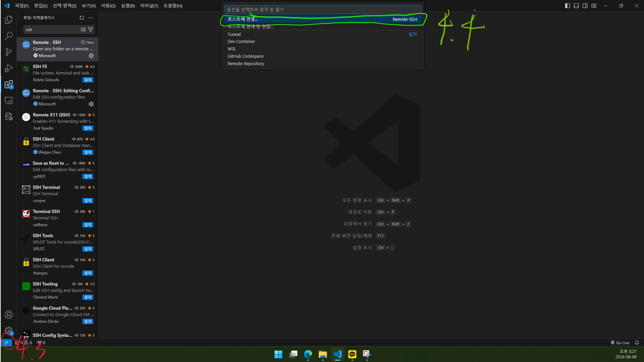Launch Microsoft Edge from the taskbar
Image resolution: width=644 pixels, height=362 pixels.
308,354
